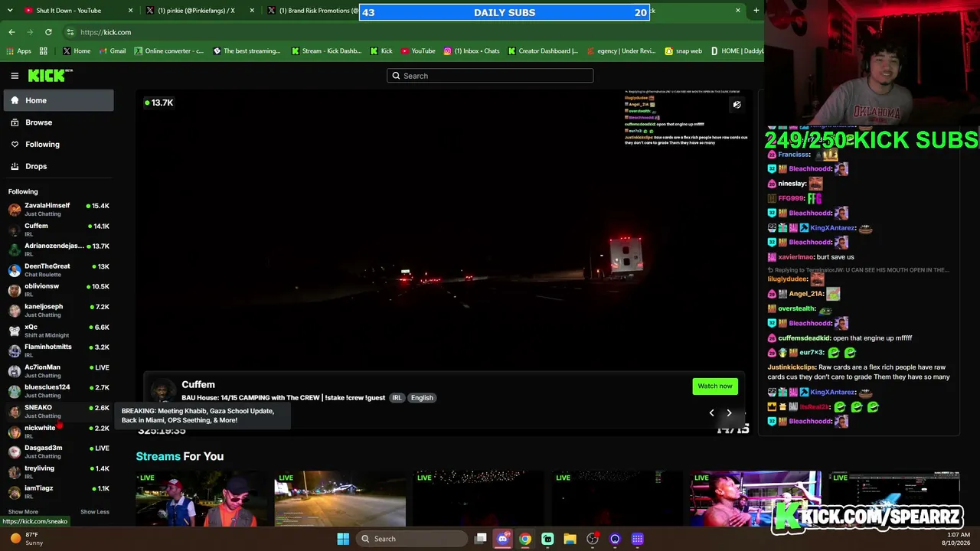980x551 pixels.
Task: Go back using the browser back arrow
Action: tap(11, 32)
